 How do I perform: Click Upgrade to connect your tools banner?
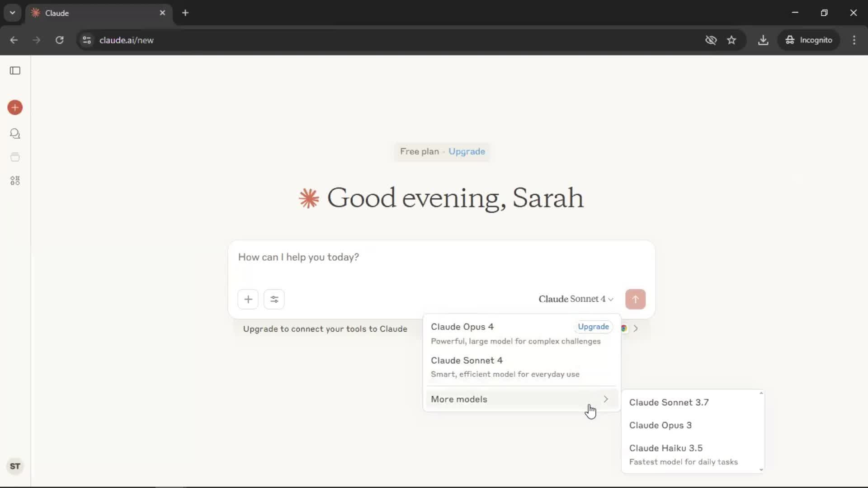[x=325, y=329]
